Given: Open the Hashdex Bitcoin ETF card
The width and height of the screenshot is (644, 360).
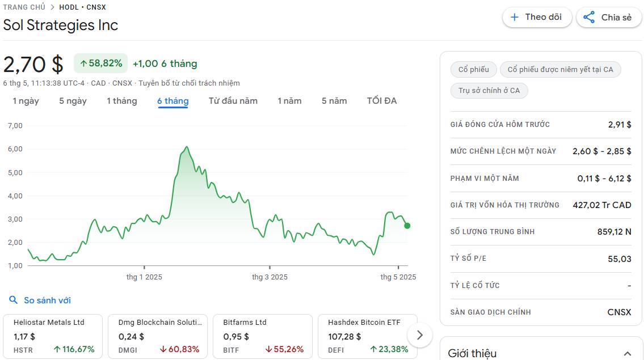Looking at the screenshot, I should point(368,337).
